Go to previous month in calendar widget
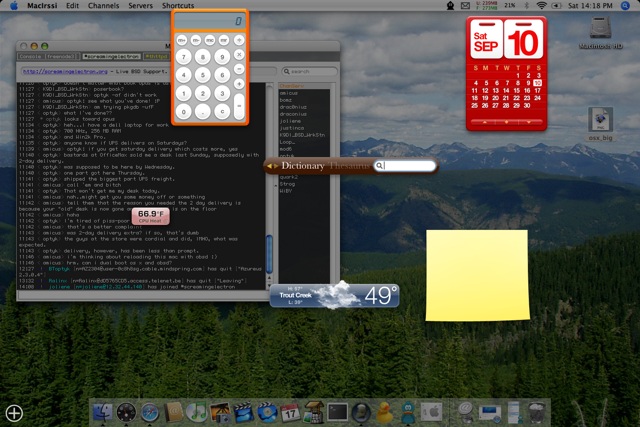Image resolution: width=640 pixels, height=427 pixels. click(484, 122)
